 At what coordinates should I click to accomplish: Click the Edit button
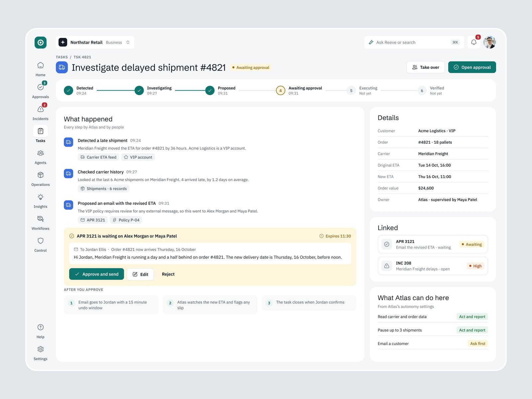[140, 274]
